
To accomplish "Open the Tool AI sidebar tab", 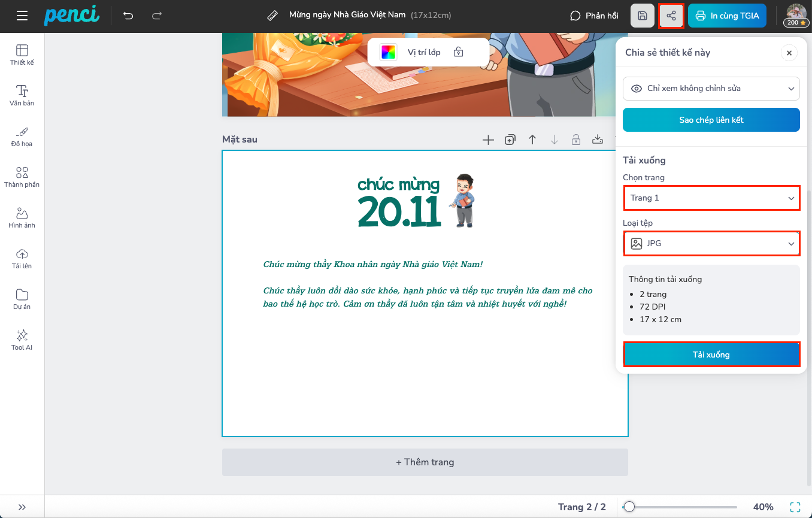I will (22, 340).
